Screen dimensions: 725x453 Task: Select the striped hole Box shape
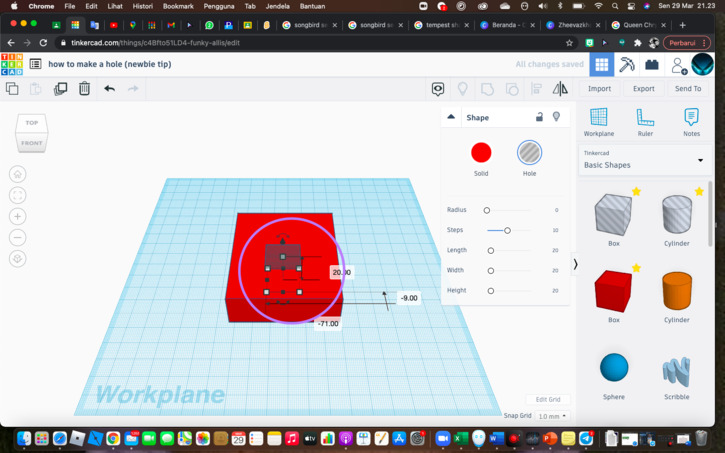613,215
